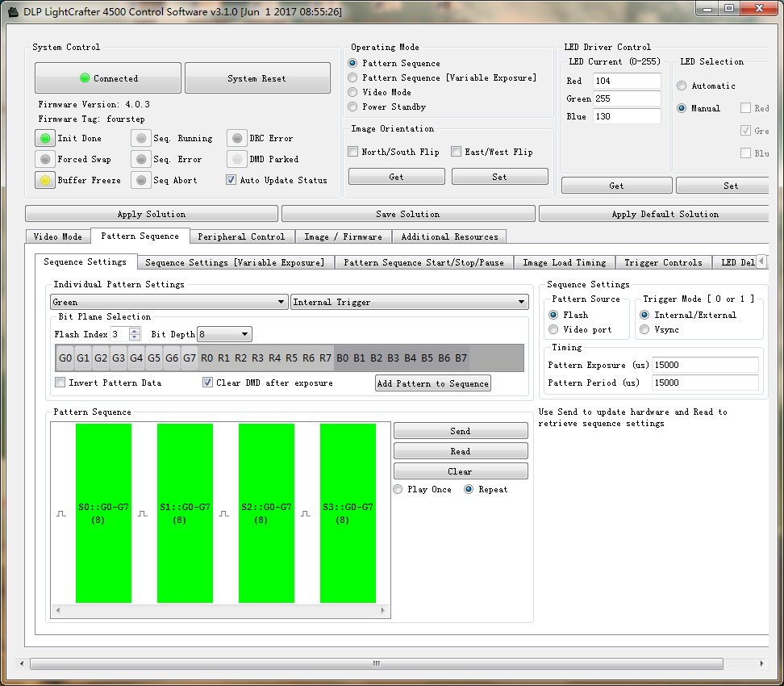Click the Forced Swap status indicator
Screen dimensions: 784x686
(x=45, y=159)
